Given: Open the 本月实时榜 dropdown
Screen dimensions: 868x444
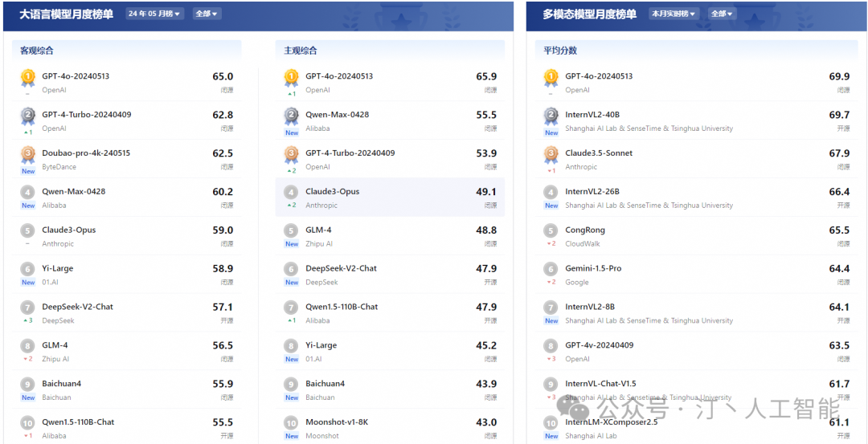Looking at the screenshot, I should pos(674,14).
